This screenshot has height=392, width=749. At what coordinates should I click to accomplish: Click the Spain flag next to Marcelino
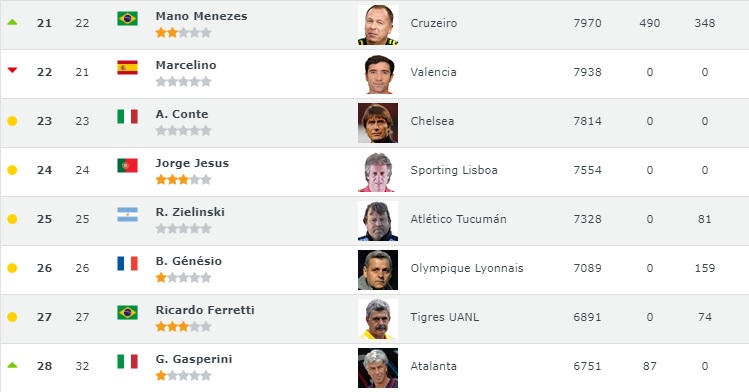[128, 67]
